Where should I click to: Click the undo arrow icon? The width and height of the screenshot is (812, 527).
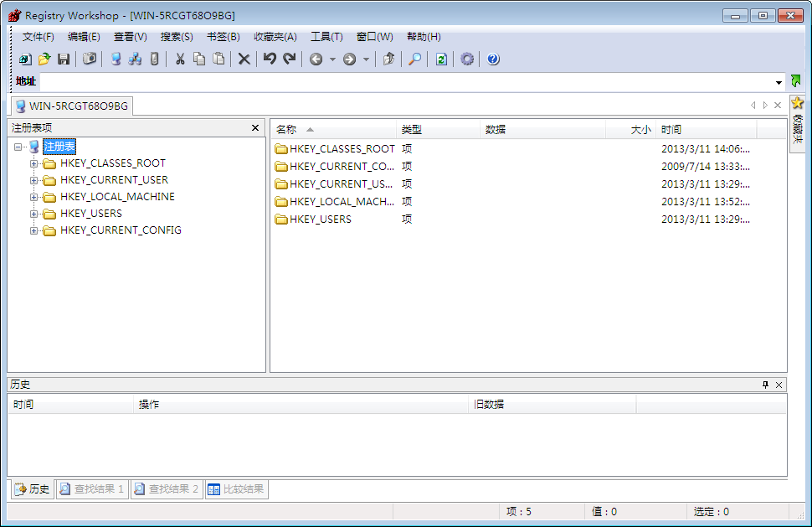[x=270, y=59]
